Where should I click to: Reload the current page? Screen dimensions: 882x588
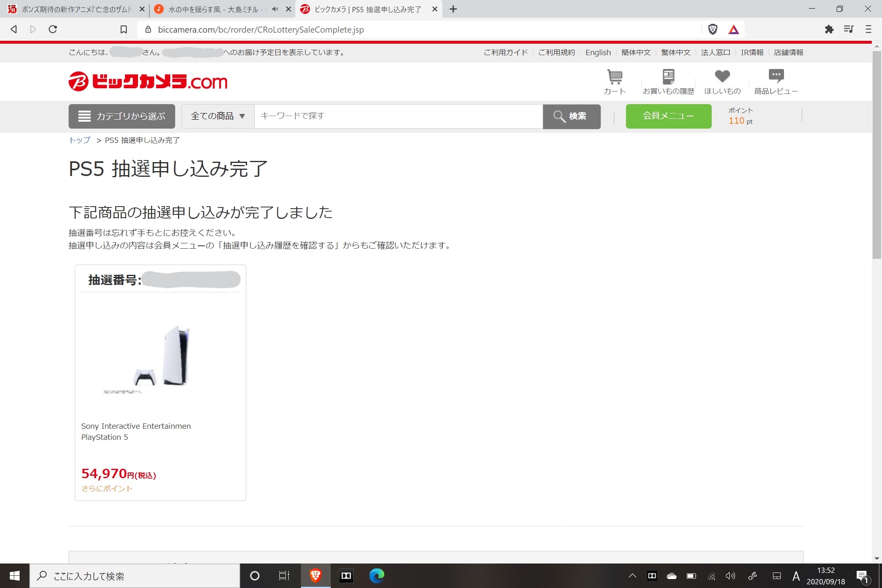point(53,29)
